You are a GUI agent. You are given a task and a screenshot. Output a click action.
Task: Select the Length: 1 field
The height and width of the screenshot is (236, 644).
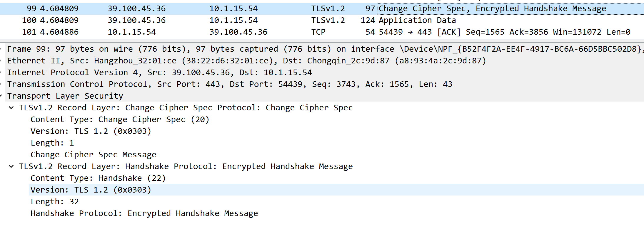click(x=52, y=143)
